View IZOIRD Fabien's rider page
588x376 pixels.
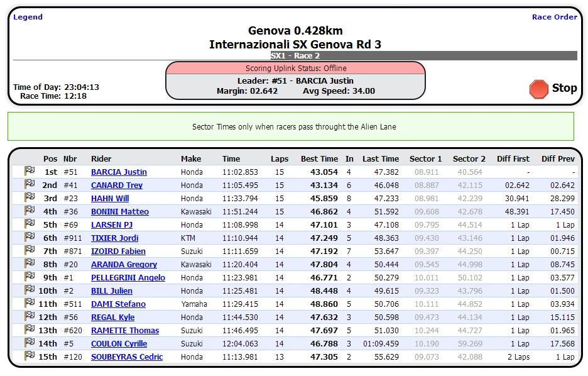pos(118,252)
